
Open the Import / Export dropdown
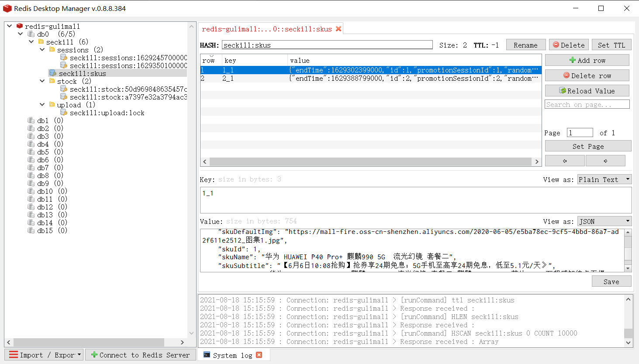45,355
